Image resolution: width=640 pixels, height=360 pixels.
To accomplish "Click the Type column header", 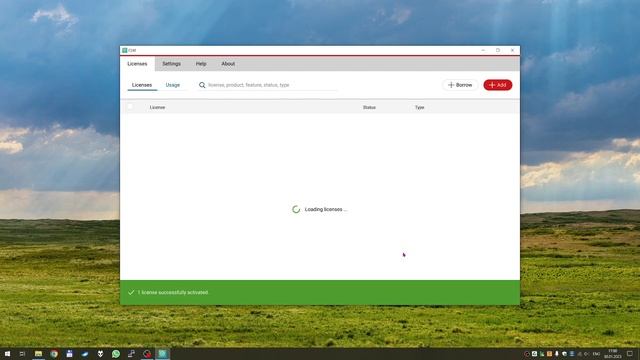I will pyautogui.click(x=420, y=107).
